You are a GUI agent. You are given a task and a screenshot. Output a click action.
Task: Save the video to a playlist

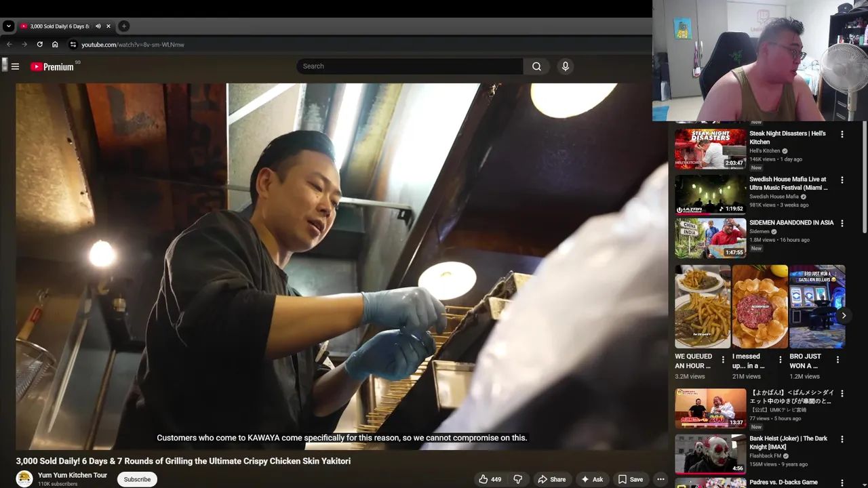click(630, 479)
